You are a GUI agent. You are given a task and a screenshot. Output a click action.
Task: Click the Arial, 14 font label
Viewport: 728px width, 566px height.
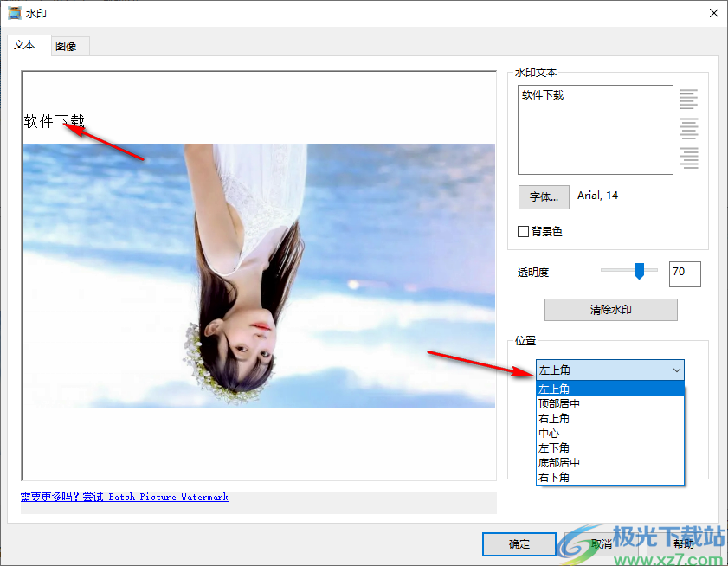597,196
